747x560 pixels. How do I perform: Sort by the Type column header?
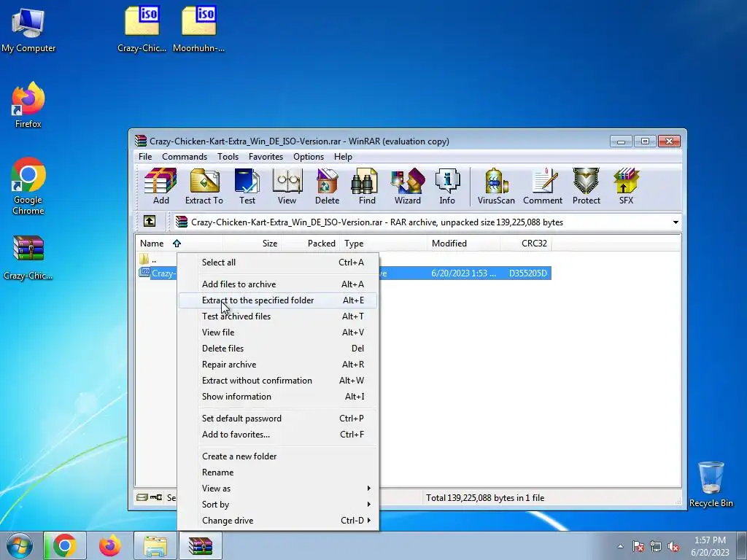(384, 244)
